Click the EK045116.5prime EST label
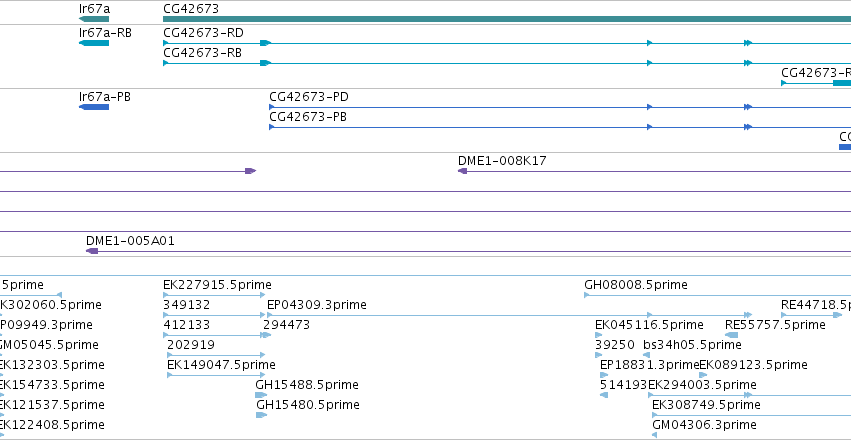Image resolution: width=851 pixels, height=440 pixels. tap(650, 325)
